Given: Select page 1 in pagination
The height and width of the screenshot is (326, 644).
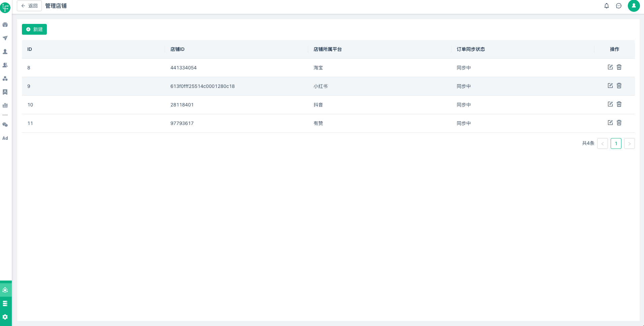Looking at the screenshot, I should (616, 143).
